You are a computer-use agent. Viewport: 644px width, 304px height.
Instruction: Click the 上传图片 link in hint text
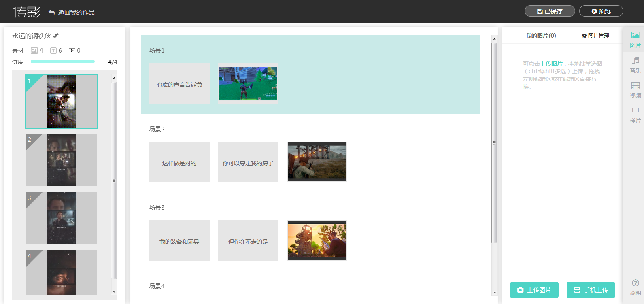[551, 64]
